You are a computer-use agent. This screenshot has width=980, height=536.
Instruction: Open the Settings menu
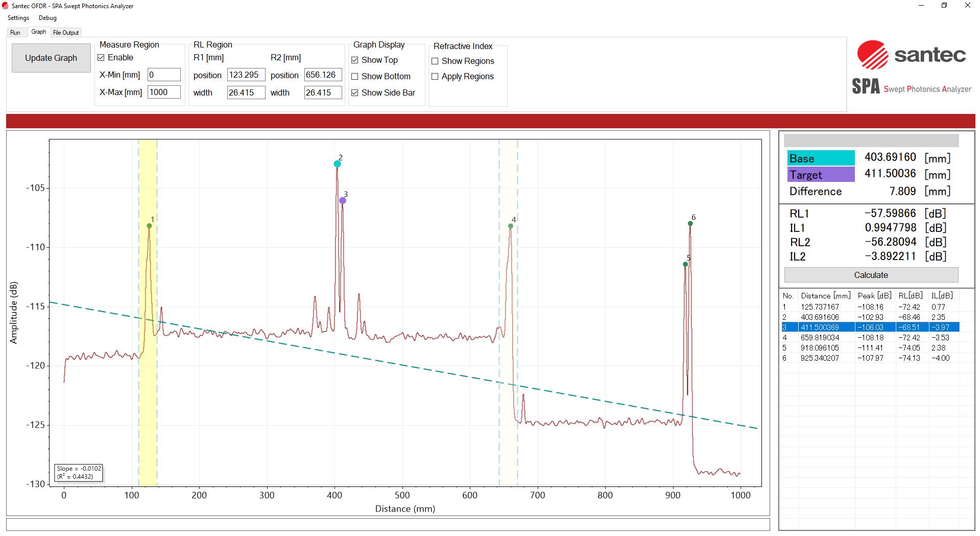coord(18,17)
